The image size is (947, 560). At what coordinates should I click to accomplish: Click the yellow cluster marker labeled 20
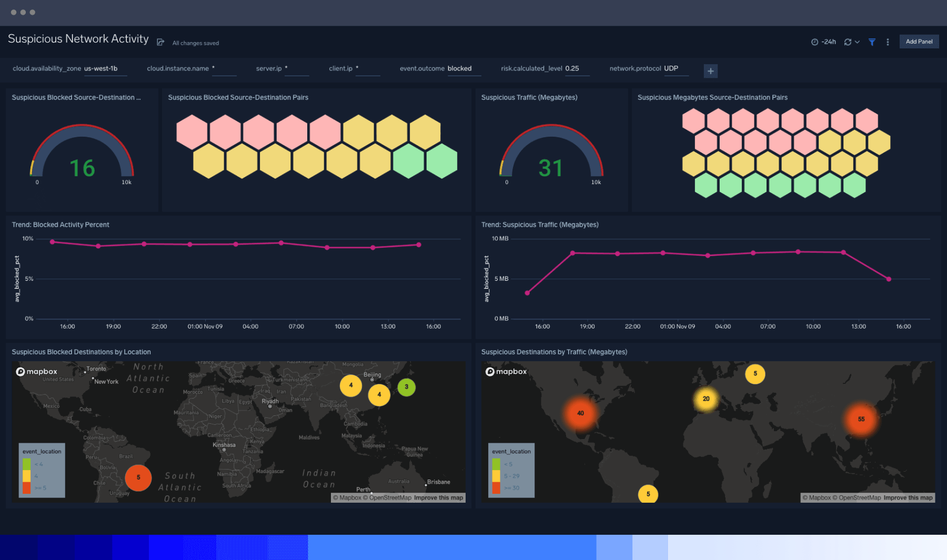coord(706,399)
